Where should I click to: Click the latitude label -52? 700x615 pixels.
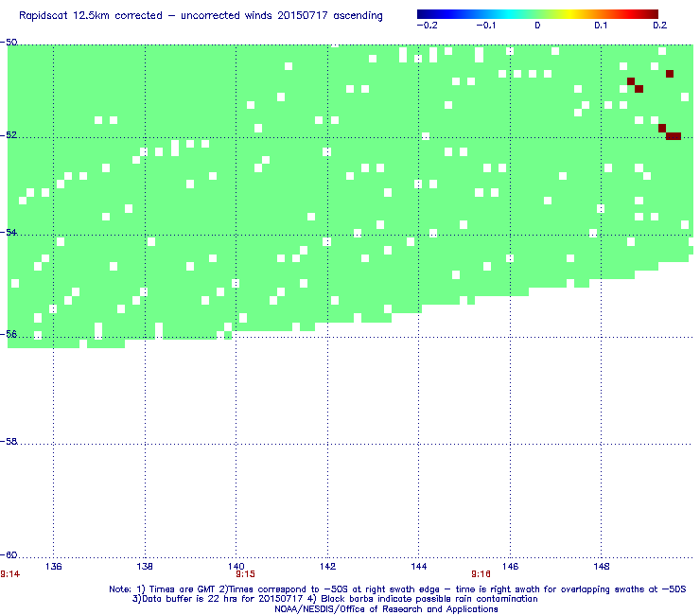tap(9, 135)
